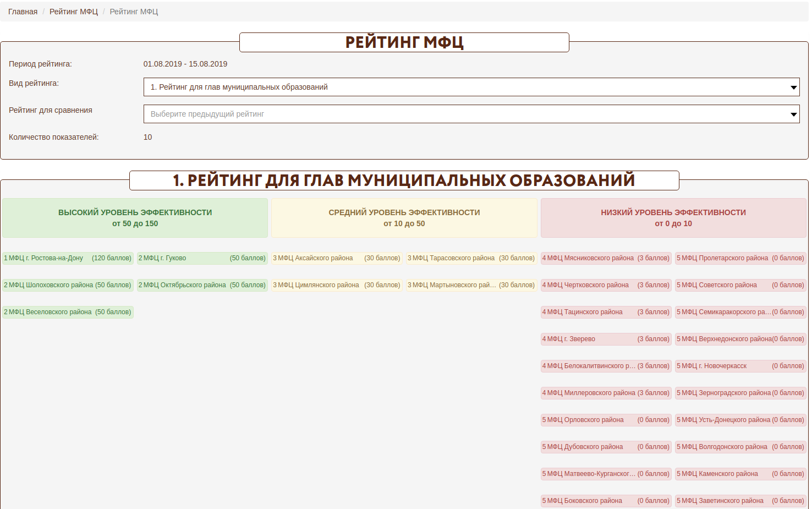The image size is (812, 509).
Task: Open the 'Вид рейтинга' dropdown
Action: coord(471,87)
